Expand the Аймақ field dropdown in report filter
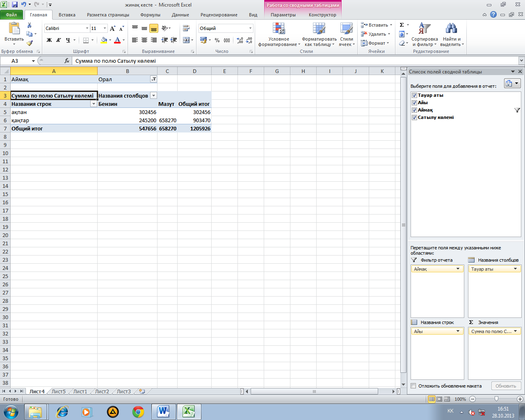Viewport: 525px width, 420px height. 458,269
